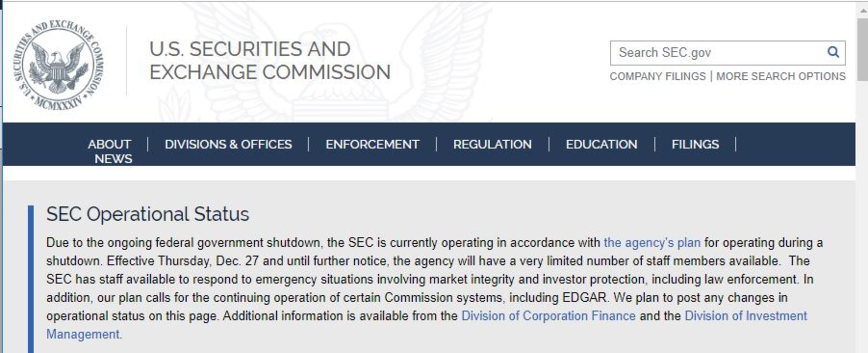Open the About menu
Screen dimensions: 868x353
(x=109, y=144)
